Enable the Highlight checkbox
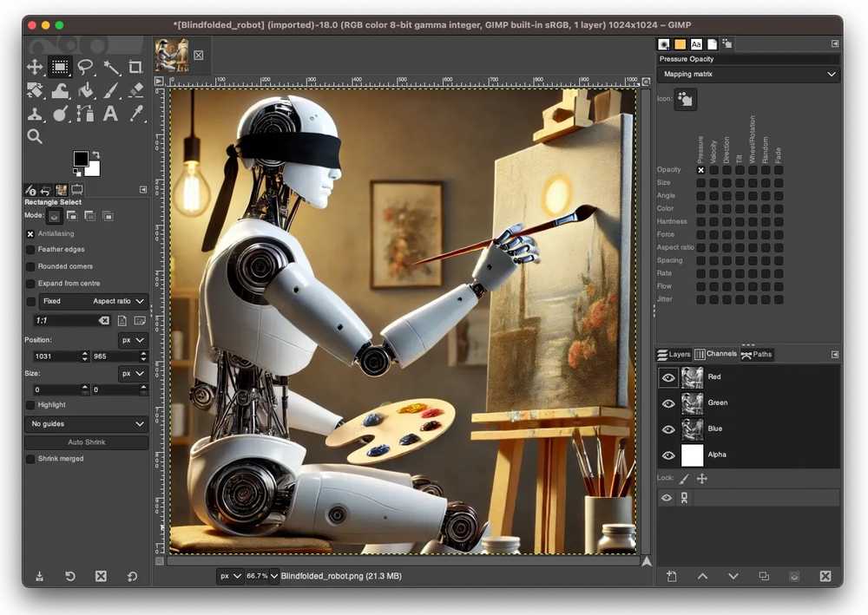The height and width of the screenshot is (615, 868). [30, 405]
